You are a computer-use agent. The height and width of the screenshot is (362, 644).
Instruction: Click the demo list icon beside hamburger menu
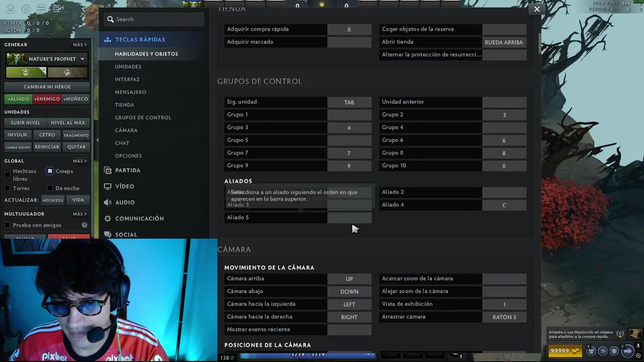[57, 9]
